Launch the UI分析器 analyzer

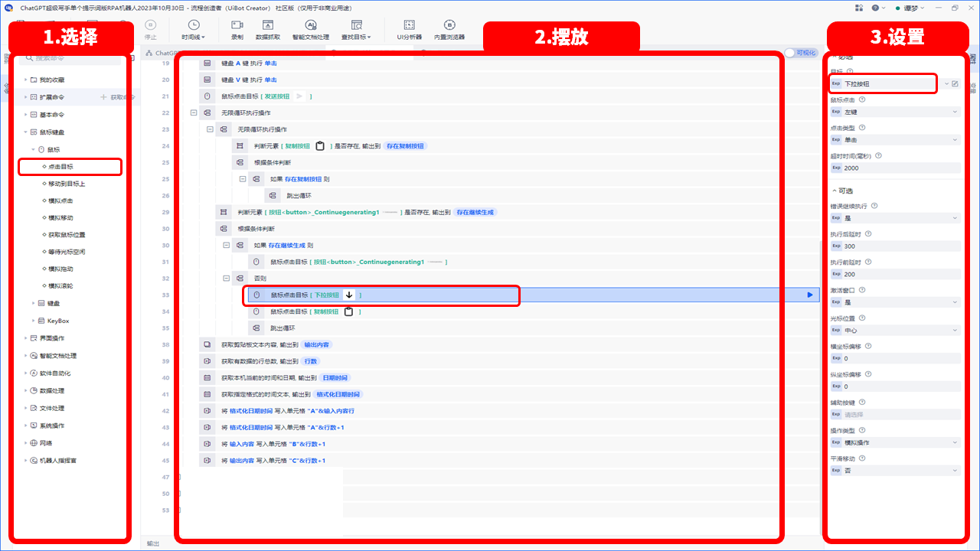point(409,30)
